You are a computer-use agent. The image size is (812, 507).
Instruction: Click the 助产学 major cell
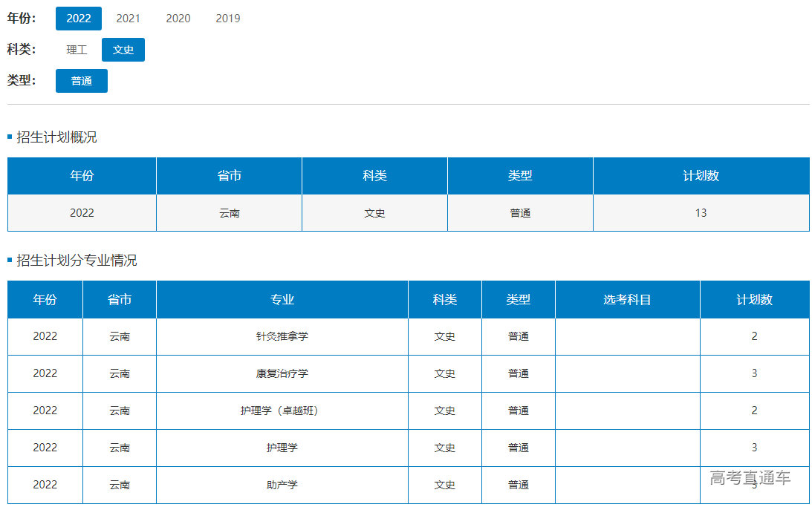tap(282, 485)
